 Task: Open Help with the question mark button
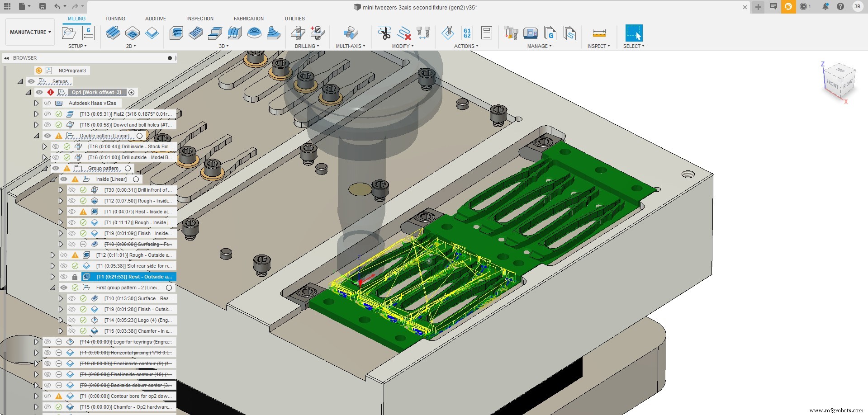tap(840, 6)
